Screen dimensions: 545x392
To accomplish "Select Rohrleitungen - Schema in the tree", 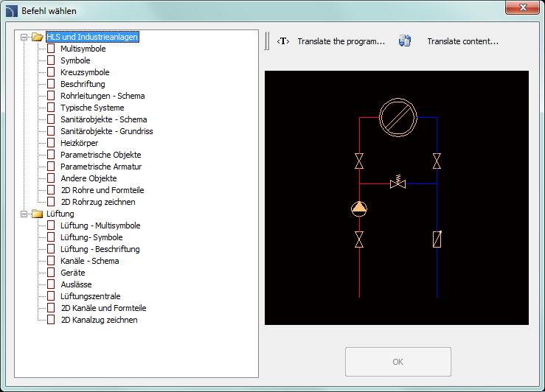I will pos(103,96).
